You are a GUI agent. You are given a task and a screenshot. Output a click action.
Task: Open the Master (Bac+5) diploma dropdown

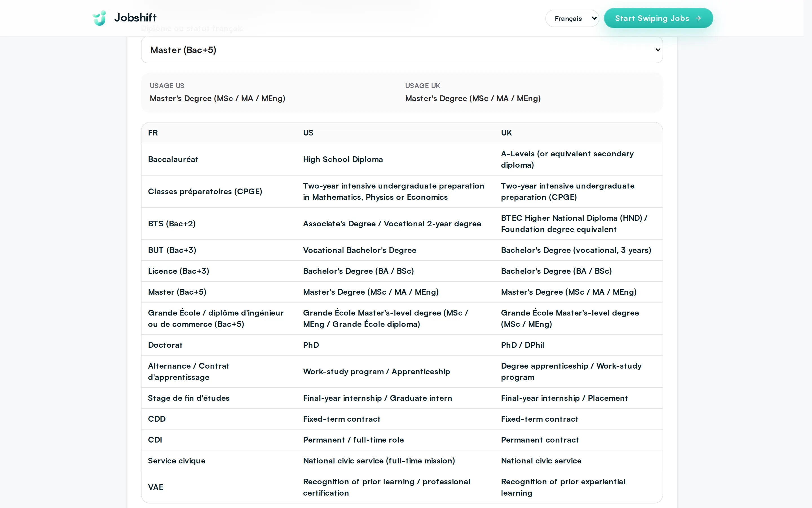[402, 50]
